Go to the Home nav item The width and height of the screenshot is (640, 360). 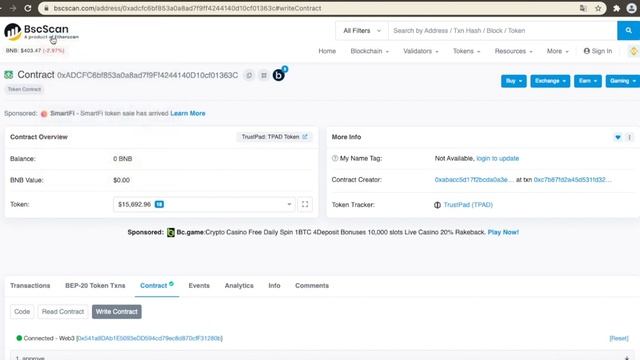tap(327, 51)
